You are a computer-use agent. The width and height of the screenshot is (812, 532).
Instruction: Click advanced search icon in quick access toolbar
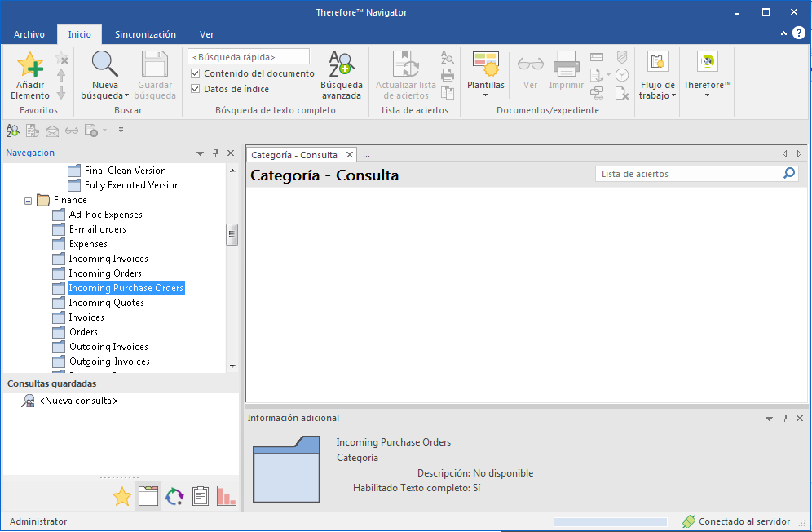point(12,131)
